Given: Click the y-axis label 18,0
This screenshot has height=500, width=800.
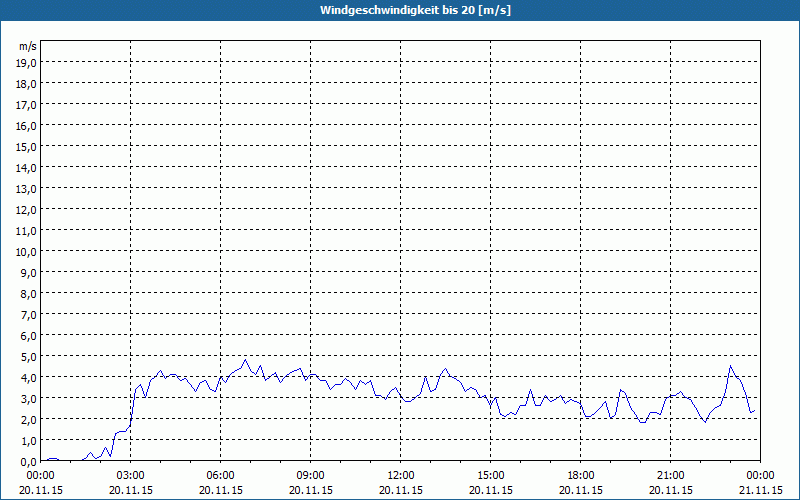Looking at the screenshot, I should pyautogui.click(x=28, y=84).
